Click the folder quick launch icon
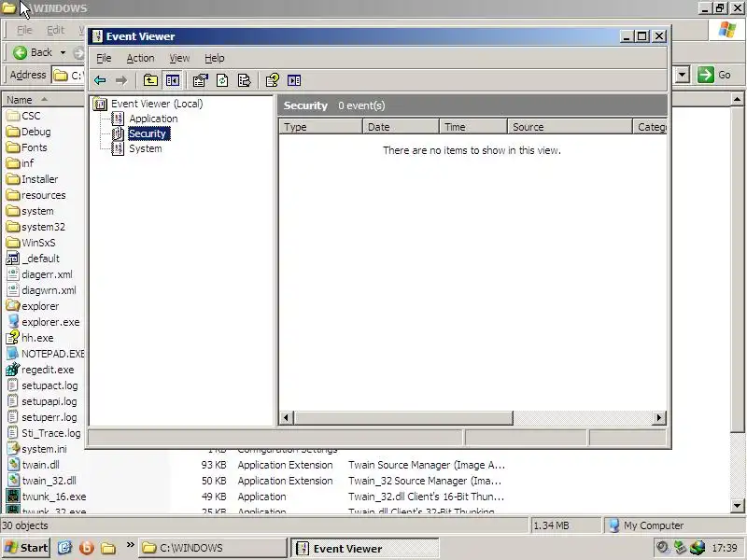747x560 pixels. pos(108,548)
